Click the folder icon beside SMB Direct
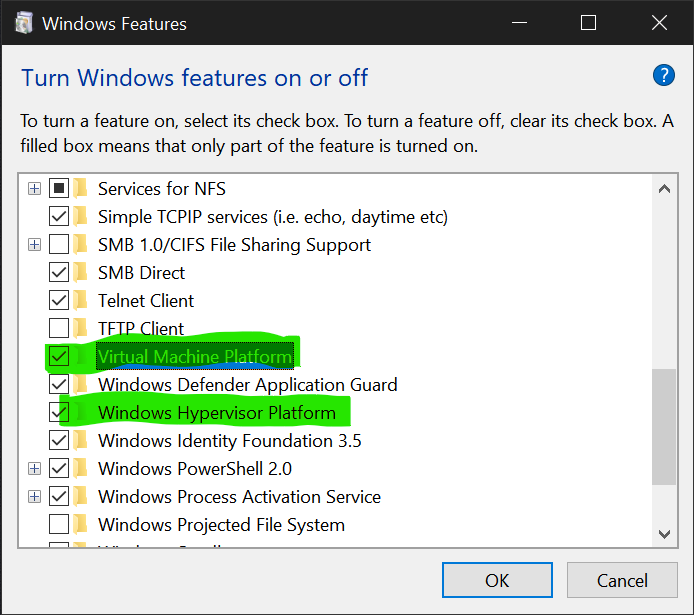This screenshot has height=615, width=694. click(80, 273)
